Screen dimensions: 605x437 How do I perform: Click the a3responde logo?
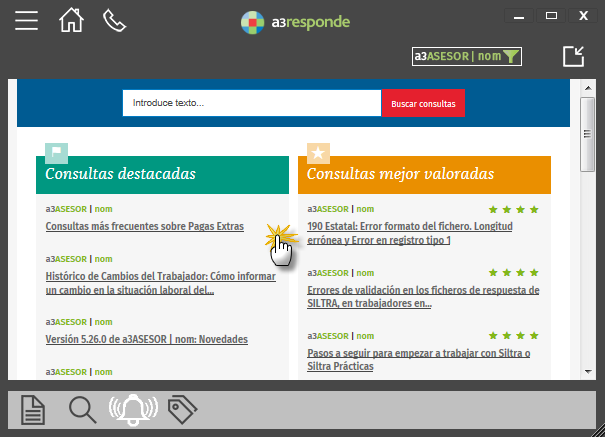[295, 22]
